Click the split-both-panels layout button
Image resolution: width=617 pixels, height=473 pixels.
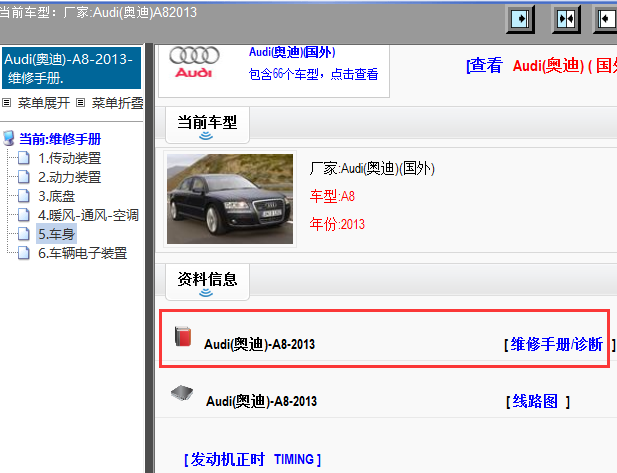(x=566, y=18)
